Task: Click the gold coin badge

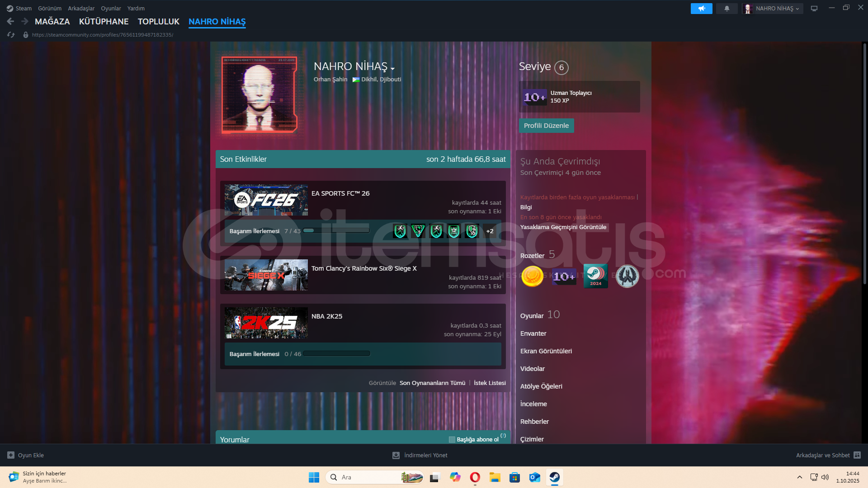Action: pyautogui.click(x=532, y=276)
